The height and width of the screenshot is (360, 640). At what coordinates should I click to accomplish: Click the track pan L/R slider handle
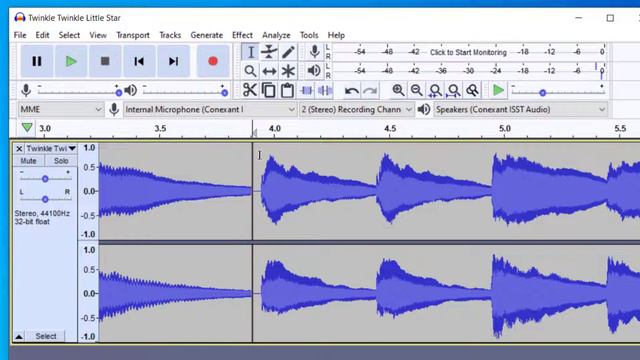point(45,199)
